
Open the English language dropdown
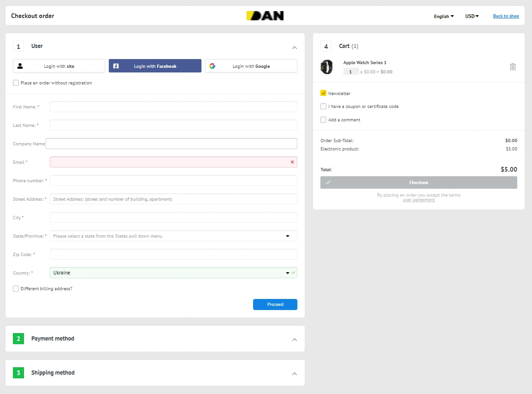pos(443,16)
